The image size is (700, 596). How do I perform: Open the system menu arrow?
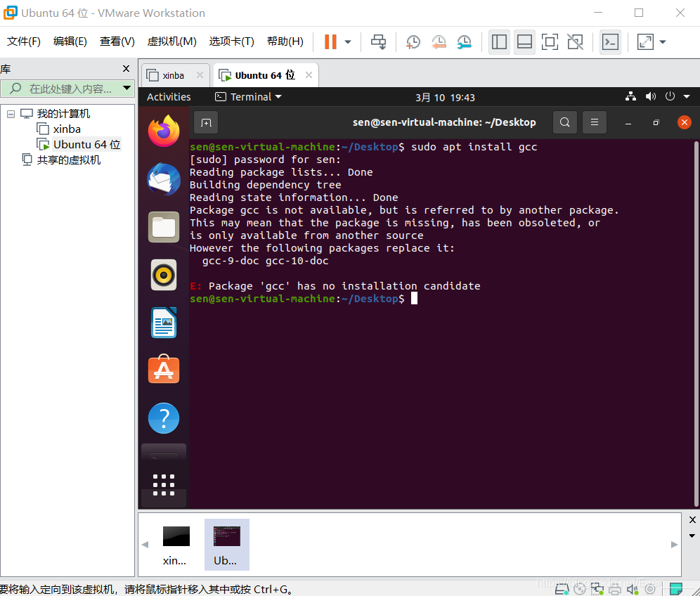pos(687,96)
